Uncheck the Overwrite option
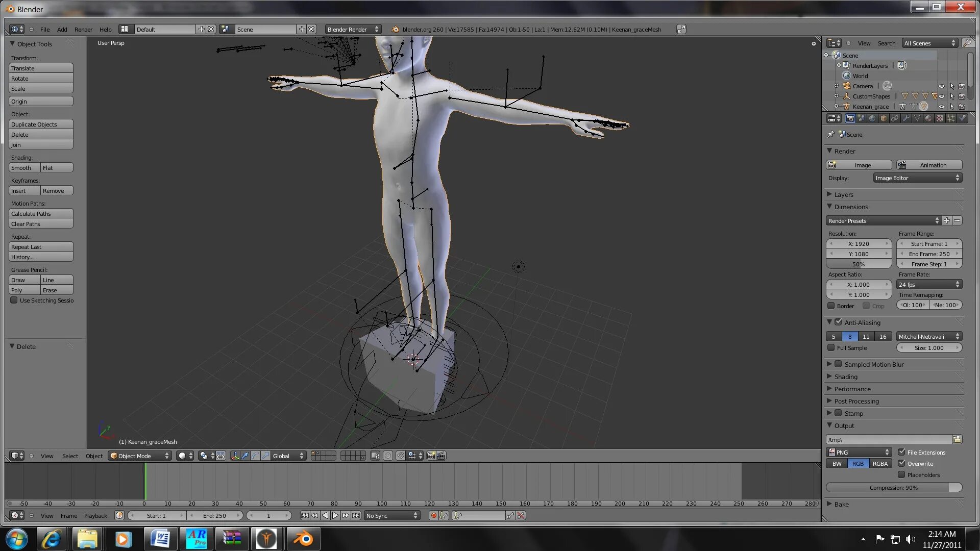 (902, 463)
